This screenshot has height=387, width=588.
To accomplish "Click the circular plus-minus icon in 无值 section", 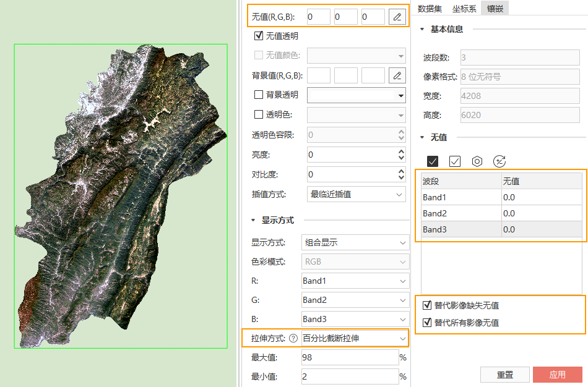I will click(499, 161).
